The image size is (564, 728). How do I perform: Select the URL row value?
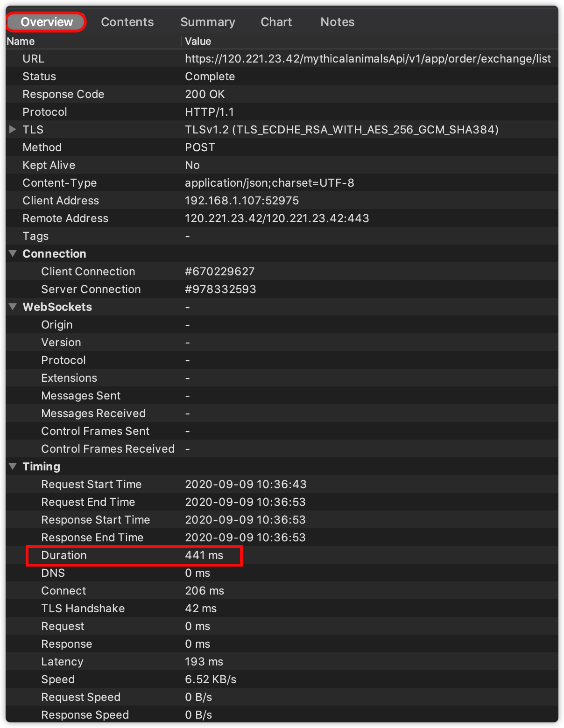[367, 59]
